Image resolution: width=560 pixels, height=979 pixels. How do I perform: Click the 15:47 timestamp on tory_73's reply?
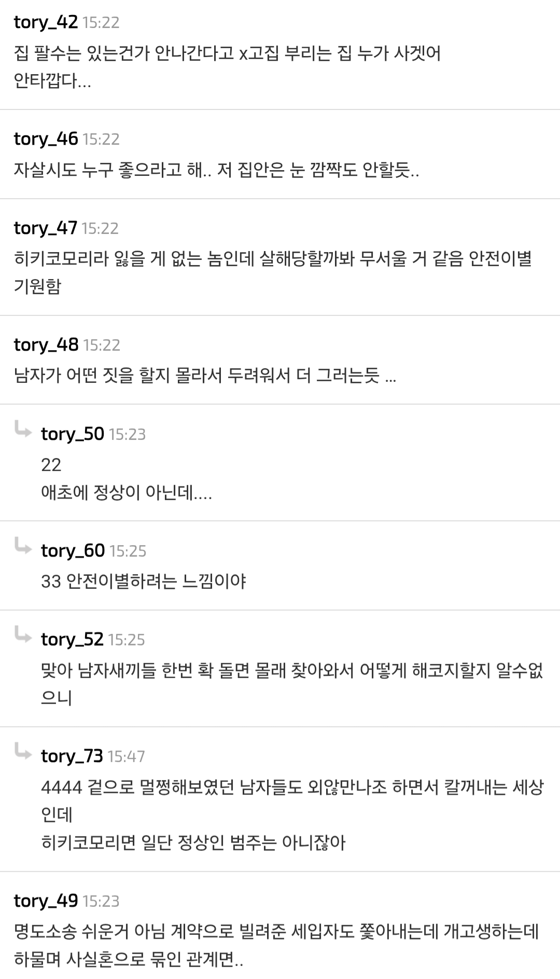(126, 757)
